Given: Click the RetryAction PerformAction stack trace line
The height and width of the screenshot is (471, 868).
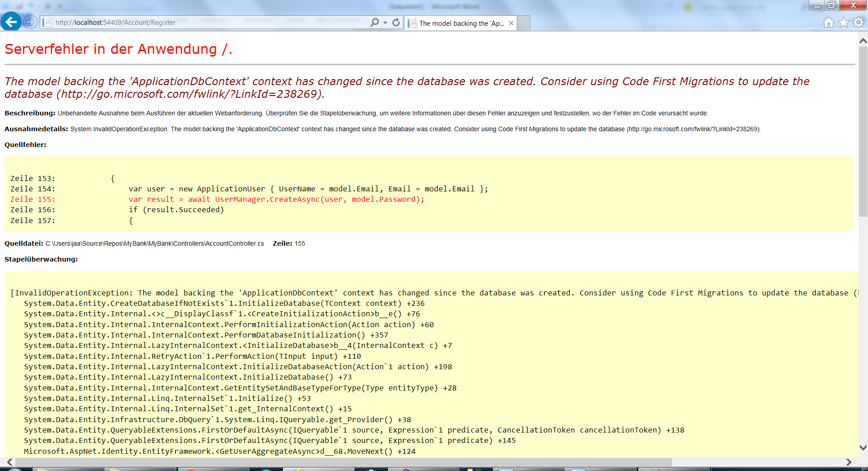Looking at the screenshot, I should [193, 356].
